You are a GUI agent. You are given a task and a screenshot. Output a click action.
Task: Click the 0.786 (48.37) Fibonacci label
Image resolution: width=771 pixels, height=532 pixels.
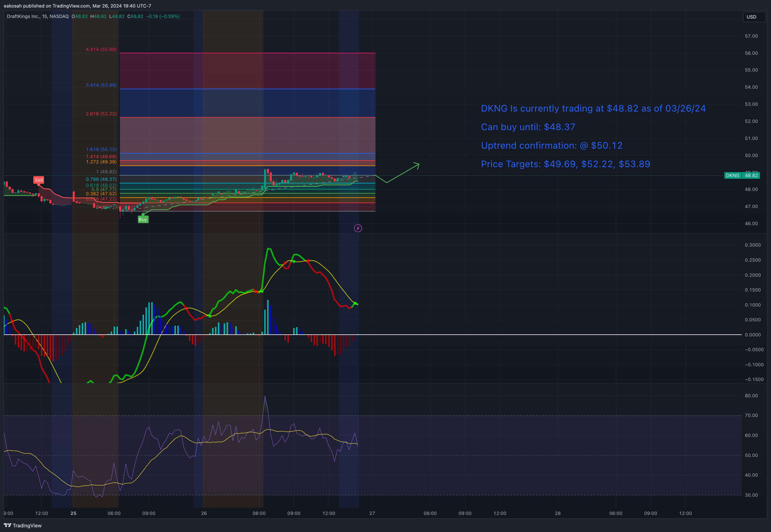[x=101, y=179]
